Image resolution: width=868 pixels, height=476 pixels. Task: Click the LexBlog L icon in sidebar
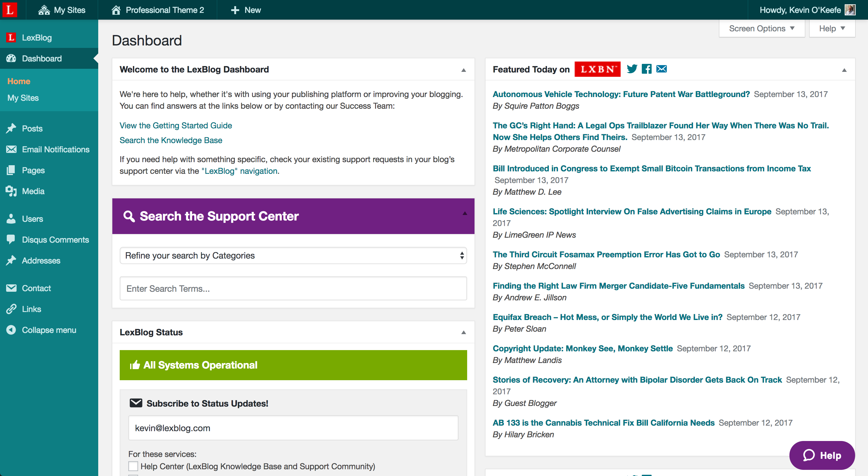coord(11,37)
